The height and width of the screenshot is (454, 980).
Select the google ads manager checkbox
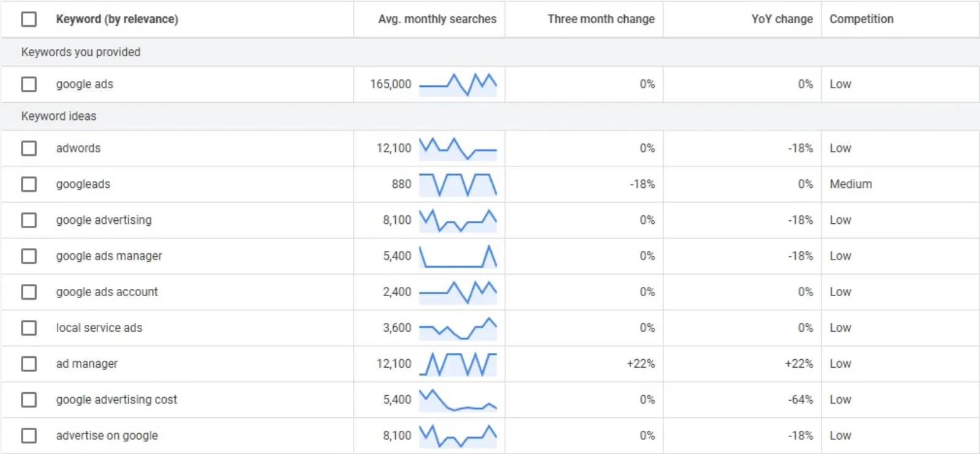tap(29, 256)
